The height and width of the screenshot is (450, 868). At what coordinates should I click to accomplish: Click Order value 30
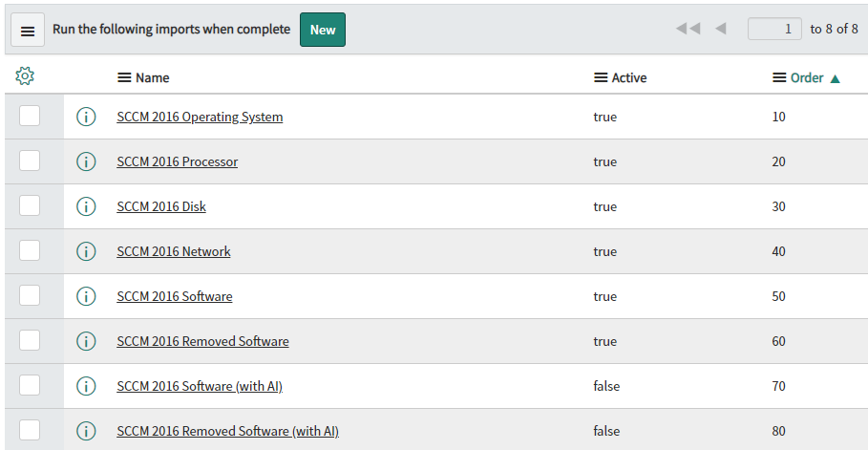(x=778, y=206)
